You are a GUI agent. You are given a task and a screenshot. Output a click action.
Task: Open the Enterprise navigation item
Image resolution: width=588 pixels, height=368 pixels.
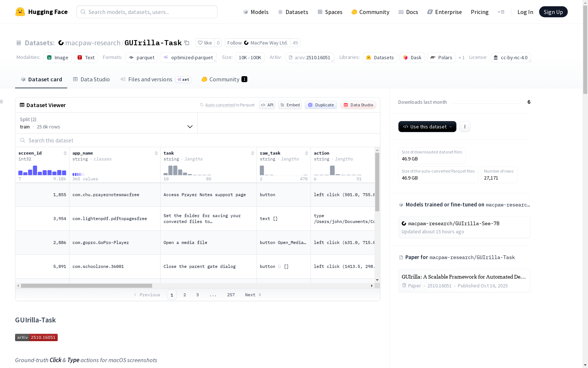(x=445, y=12)
